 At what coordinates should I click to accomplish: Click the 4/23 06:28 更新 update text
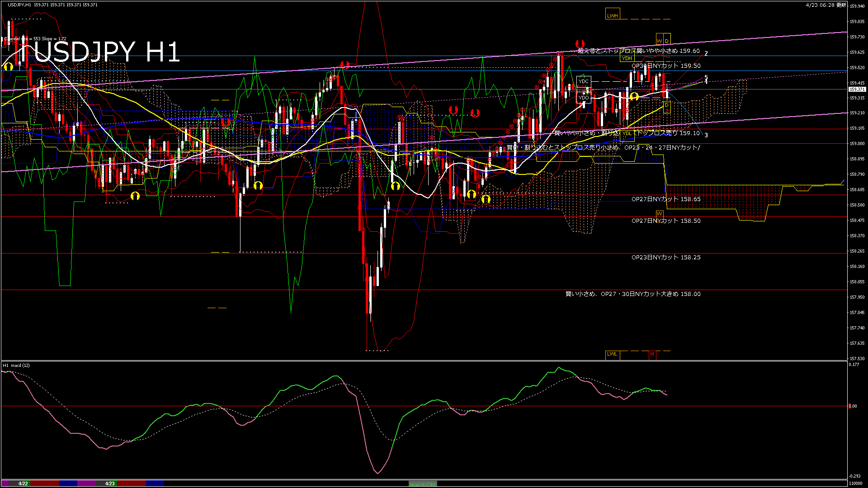(x=826, y=5)
